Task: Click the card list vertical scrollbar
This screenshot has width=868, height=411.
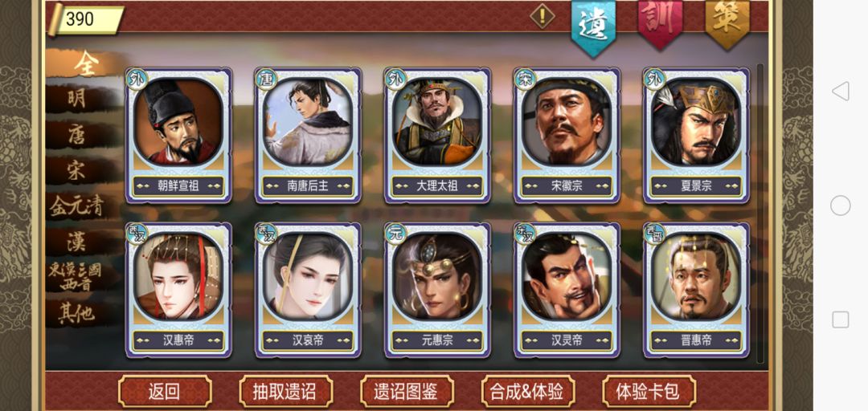Action: click(760, 213)
